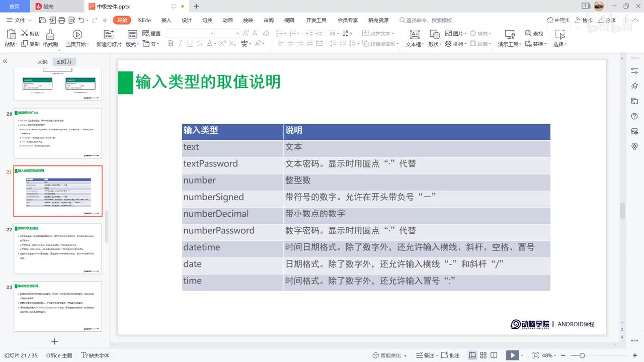Screen dimensions: 644x362
Task: Open Presentation Tools (演示工具)
Action: [510, 38]
